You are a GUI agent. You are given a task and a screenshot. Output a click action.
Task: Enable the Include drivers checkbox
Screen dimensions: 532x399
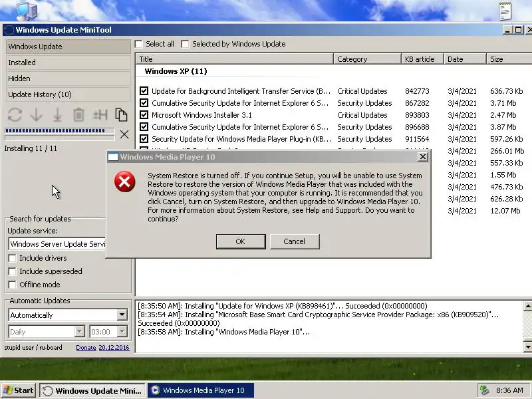12,258
